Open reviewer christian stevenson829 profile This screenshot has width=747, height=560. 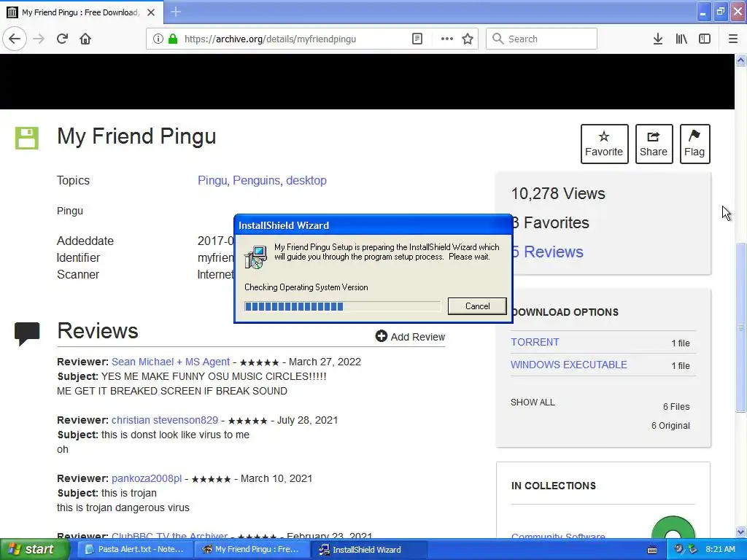pos(165,421)
